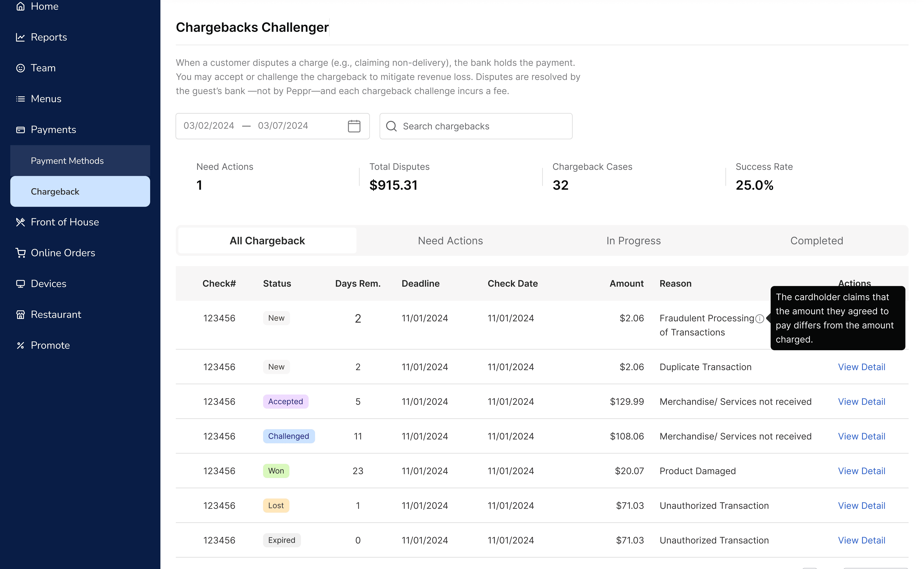Click the Team smiley icon
Screen dimensions: 924x569
pyautogui.click(x=20, y=68)
